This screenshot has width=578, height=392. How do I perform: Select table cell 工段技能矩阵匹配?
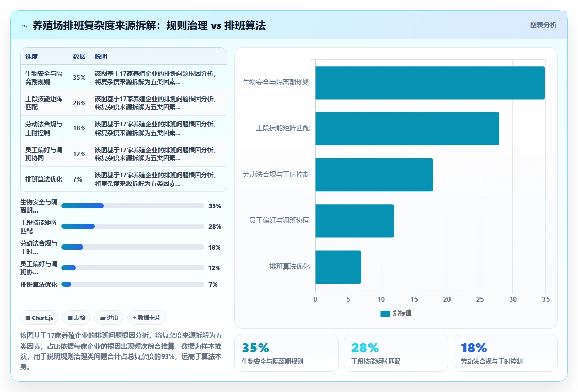tap(44, 103)
